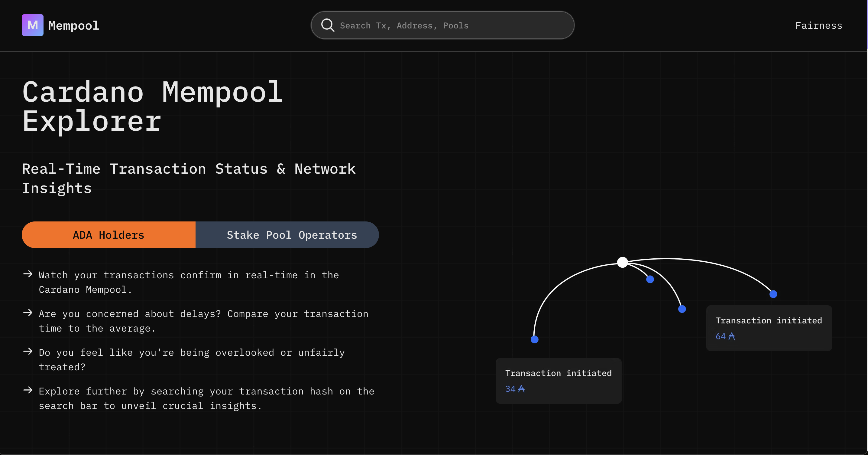Click arrow icon beside 'Explore further by searching'

28,390
